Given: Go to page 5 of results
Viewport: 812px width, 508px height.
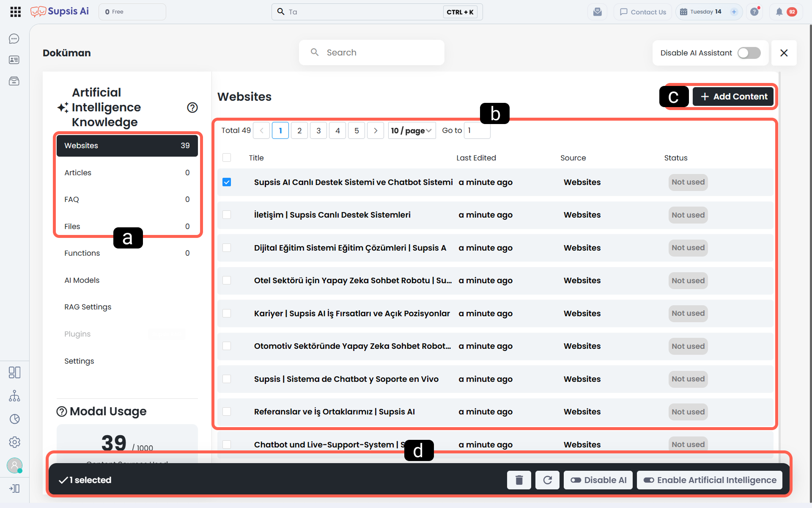Looking at the screenshot, I should (x=357, y=130).
